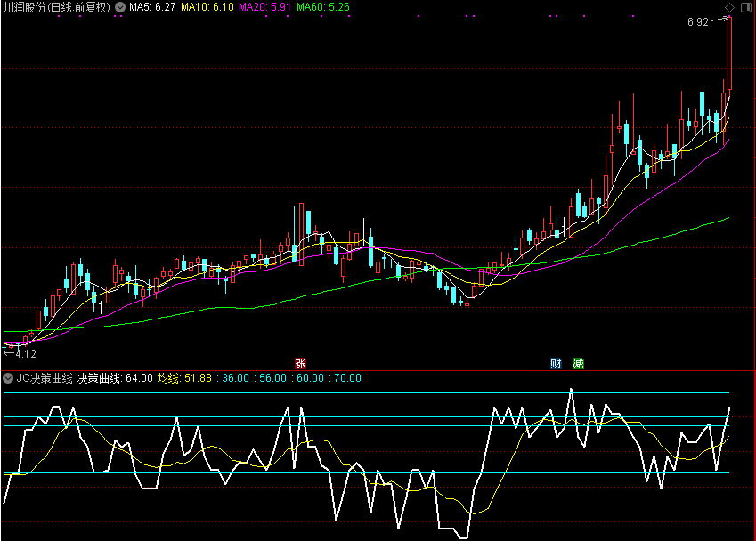Image resolution: width=756 pixels, height=541 pixels.
Task: Click the red 涨 event marker
Action: (x=300, y=363)
